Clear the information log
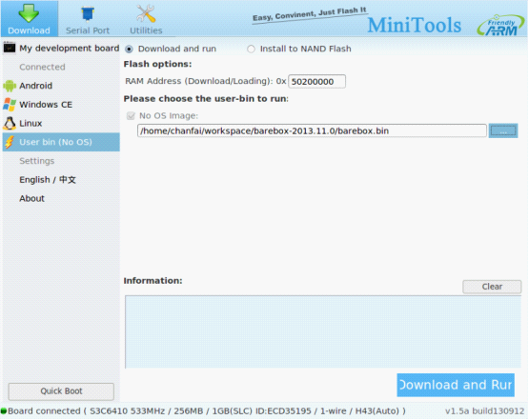 [x=492, y=287]
